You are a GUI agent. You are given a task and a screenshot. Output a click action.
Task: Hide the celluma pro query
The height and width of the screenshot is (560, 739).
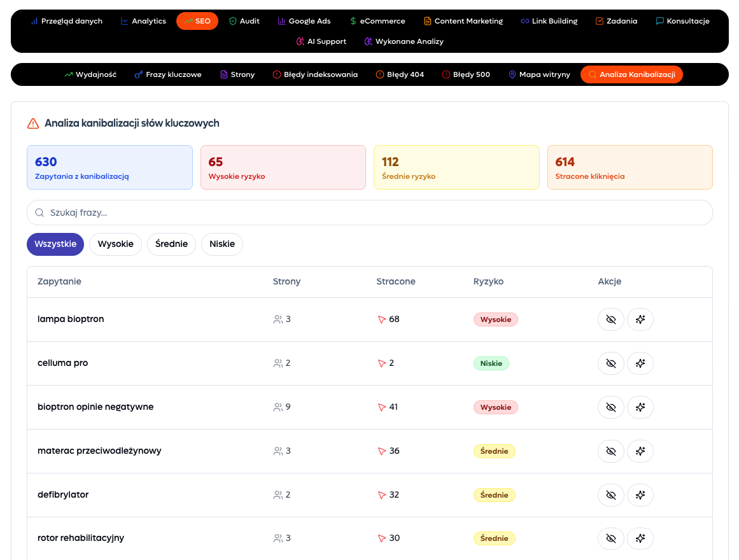click(611, 363)
